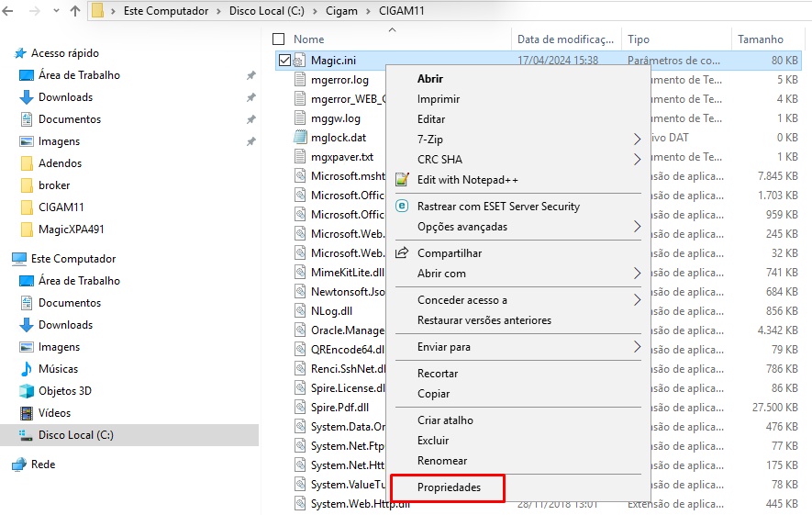Screen dimensions: 812x515
Task: Toggle the select-all checkbox in header
Action: 279,39
